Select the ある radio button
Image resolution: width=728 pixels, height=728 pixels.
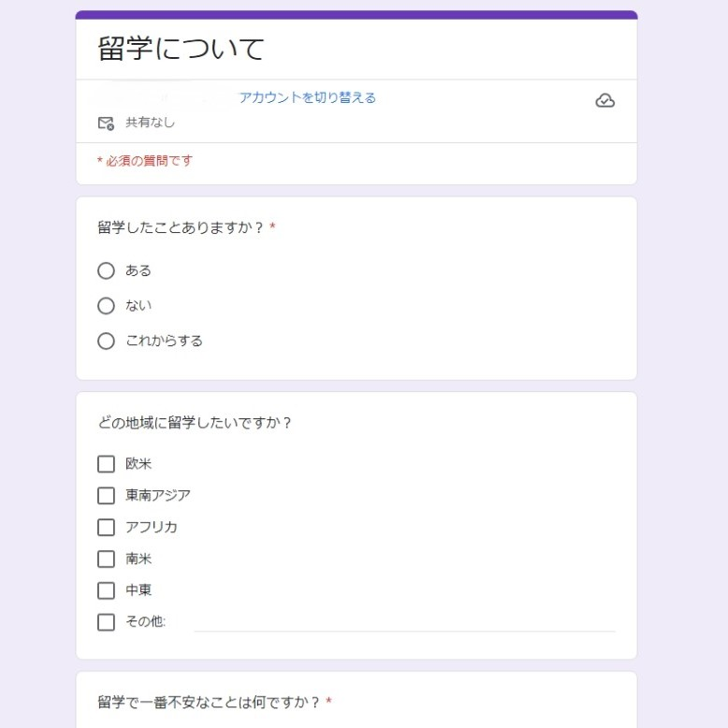pyautogui.click(x=106, y=270)
